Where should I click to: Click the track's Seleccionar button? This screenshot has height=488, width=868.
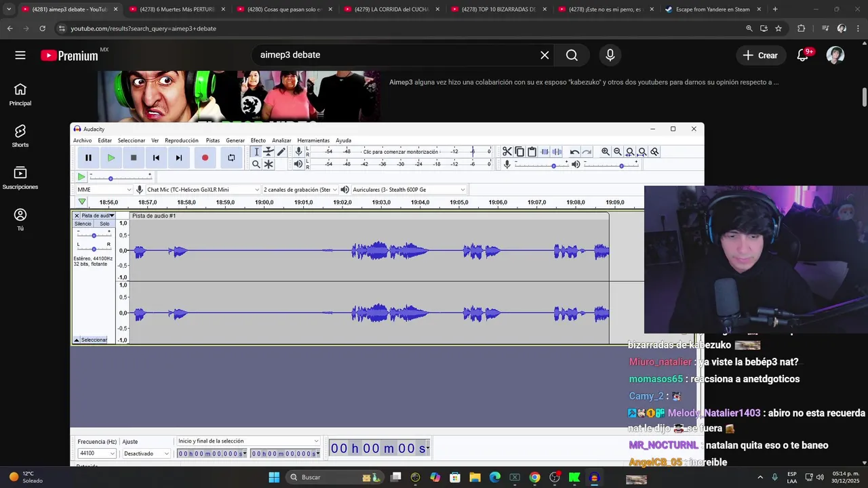pos(94,340)
